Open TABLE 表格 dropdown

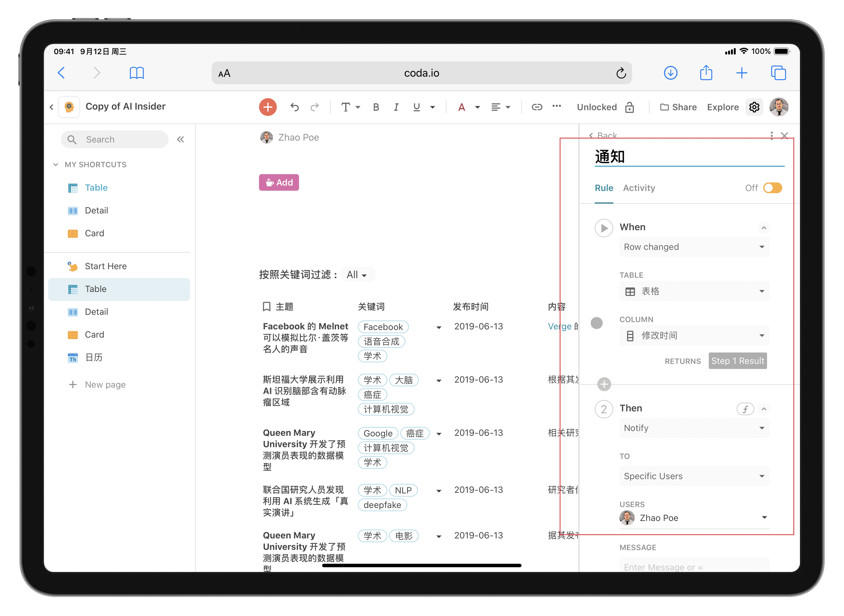coord(694,291)
